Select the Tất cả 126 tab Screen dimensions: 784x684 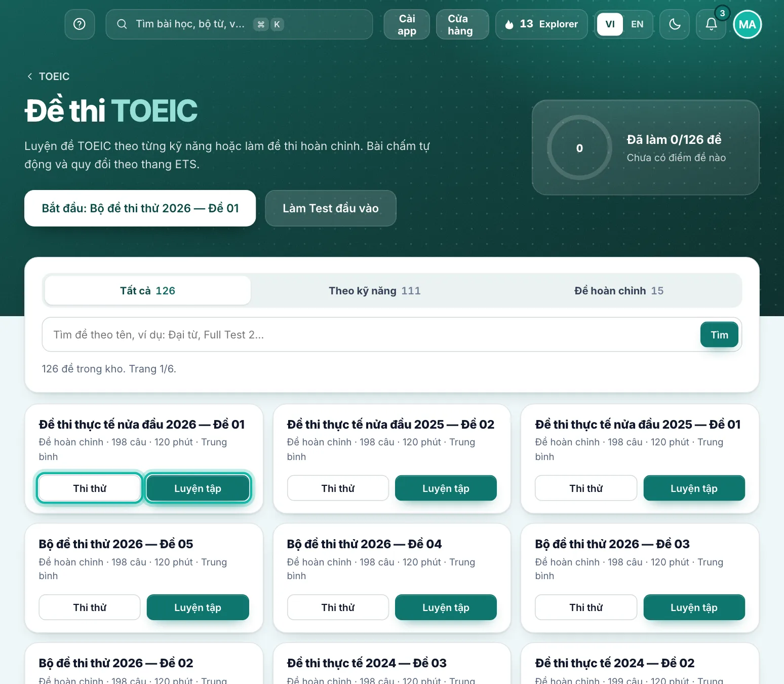147,290
